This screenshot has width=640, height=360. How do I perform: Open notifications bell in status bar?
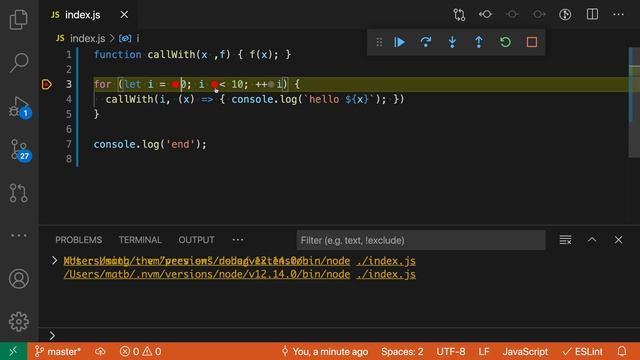coord(622,351)
